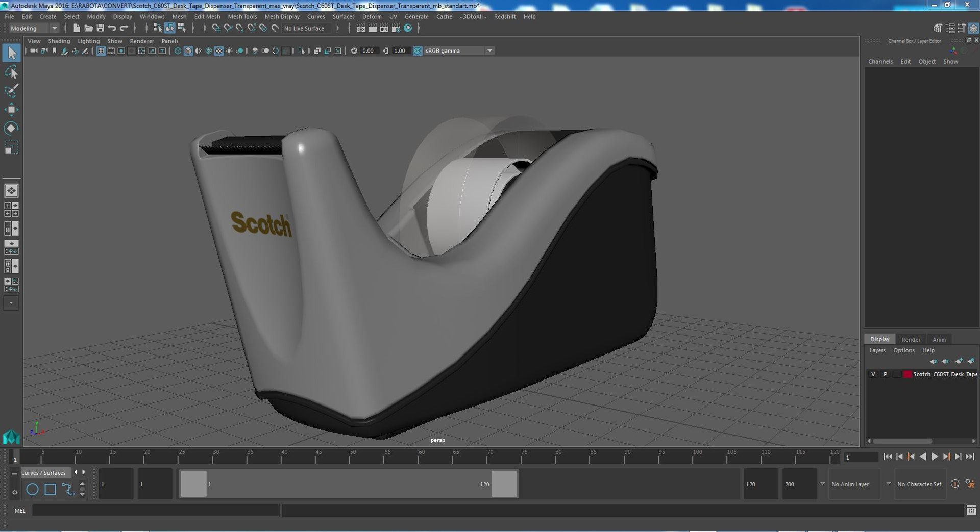This screenshot has height=532, width=980.
Task: Redo action arrow icon
Action: (124, 28)
